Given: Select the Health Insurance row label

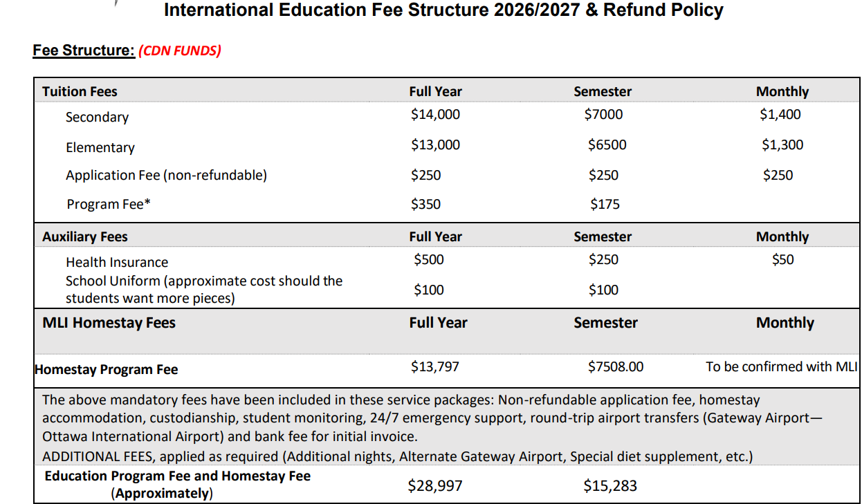Looking at the screenshot, I should tap(117, 263).
